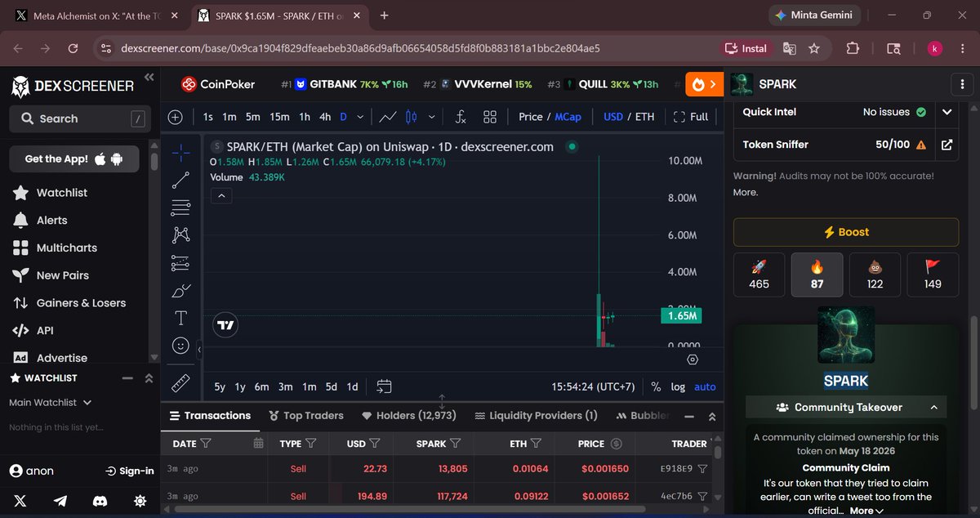Select the pattern drawing tool
The width and height of the screenshot is (980, 518).
click(181, 235)
